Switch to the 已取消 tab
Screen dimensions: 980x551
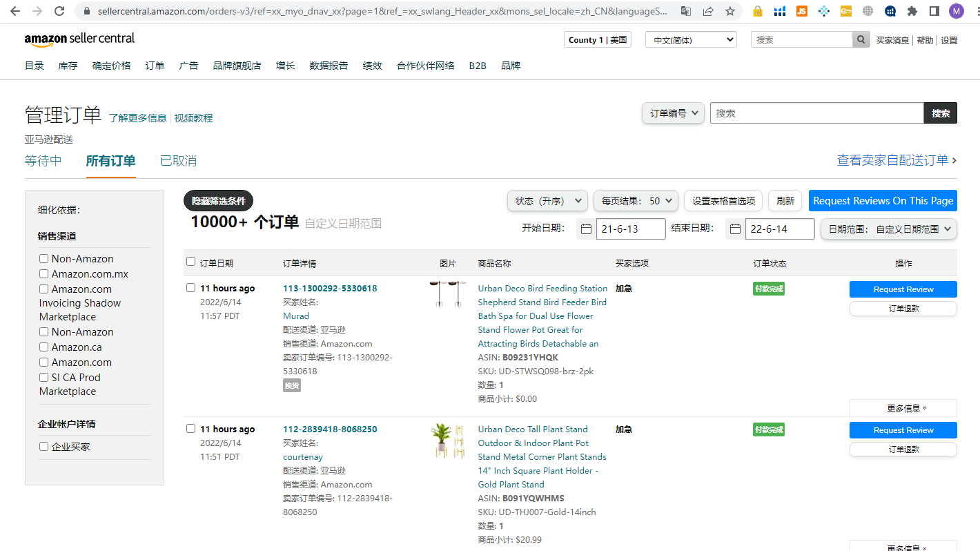179,161
